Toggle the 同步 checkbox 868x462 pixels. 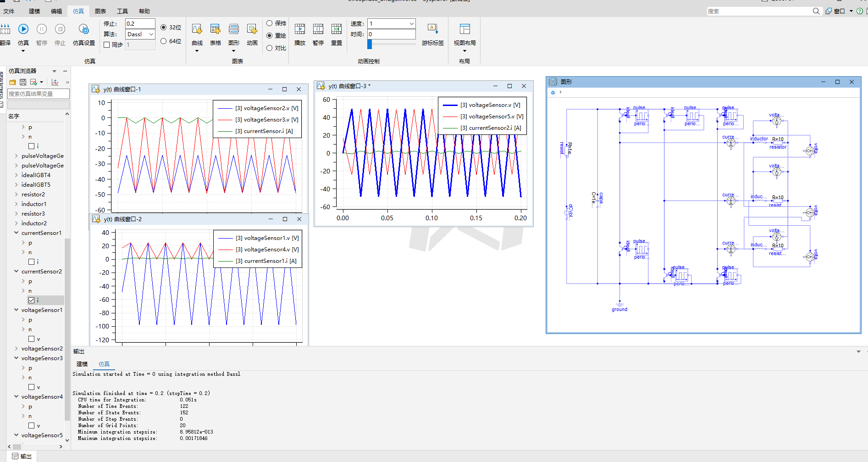coord(107,45)
